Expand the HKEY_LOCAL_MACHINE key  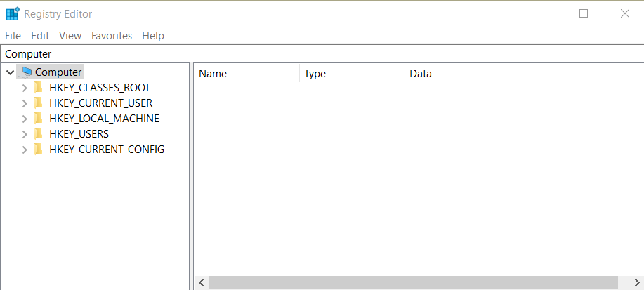point(25,119)
